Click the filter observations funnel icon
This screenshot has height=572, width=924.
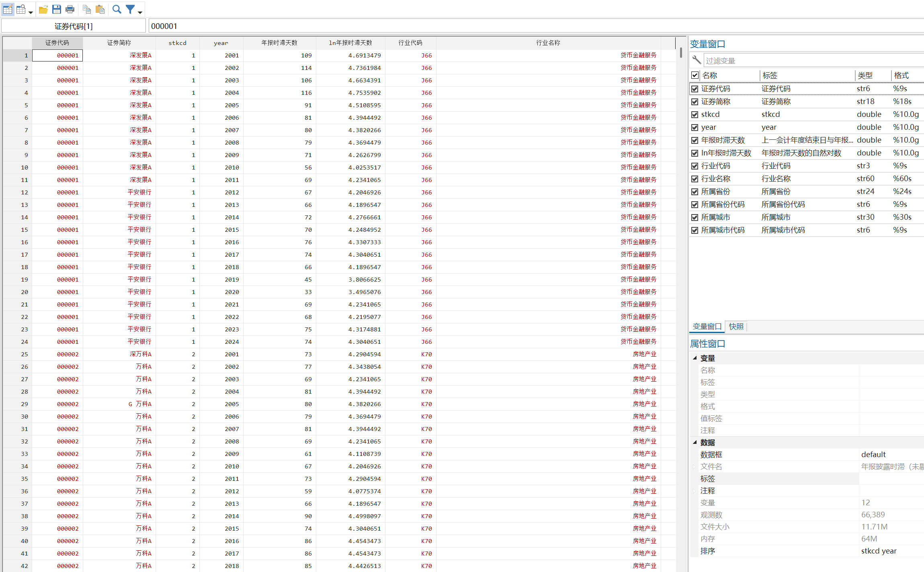click(130, 9)
